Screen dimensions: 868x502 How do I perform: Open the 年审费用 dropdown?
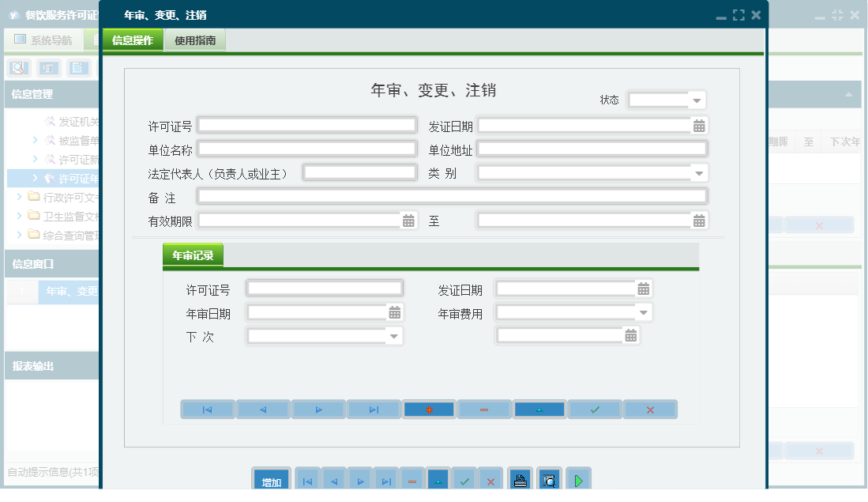(643, 312)
